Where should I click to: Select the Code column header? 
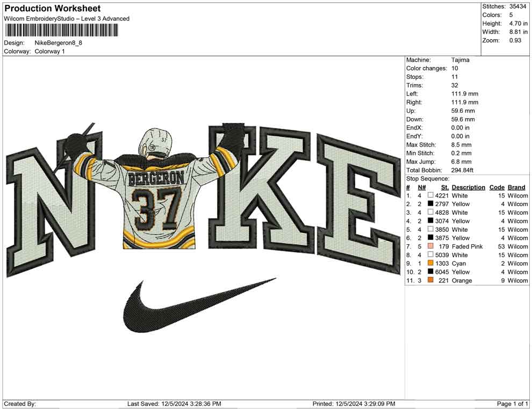[497, 187]
